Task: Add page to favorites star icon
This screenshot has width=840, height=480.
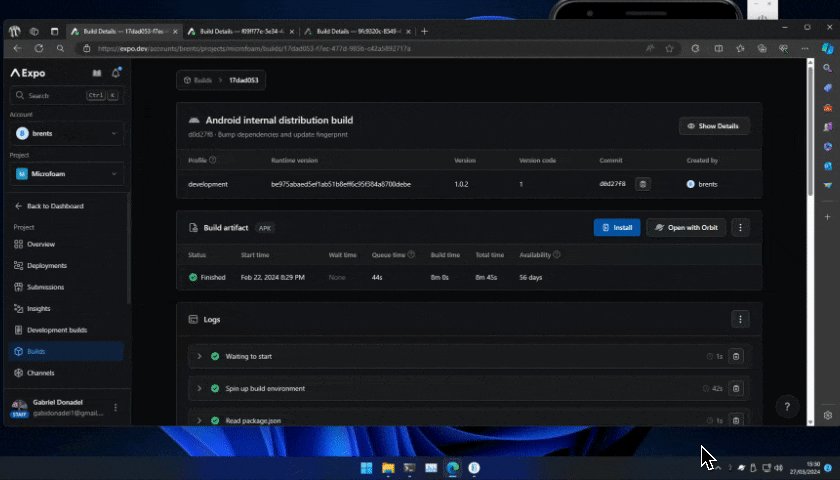Action: pos(669,48)
